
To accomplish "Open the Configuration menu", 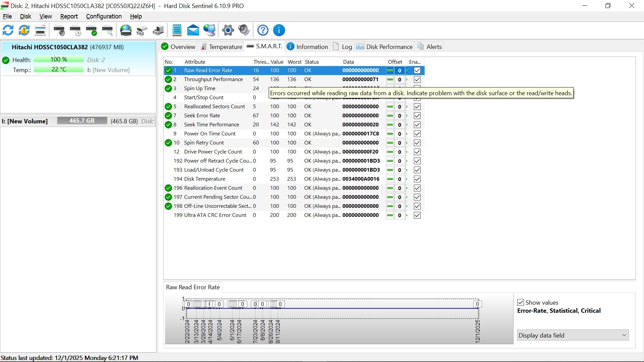I will (x=104, y=16).
